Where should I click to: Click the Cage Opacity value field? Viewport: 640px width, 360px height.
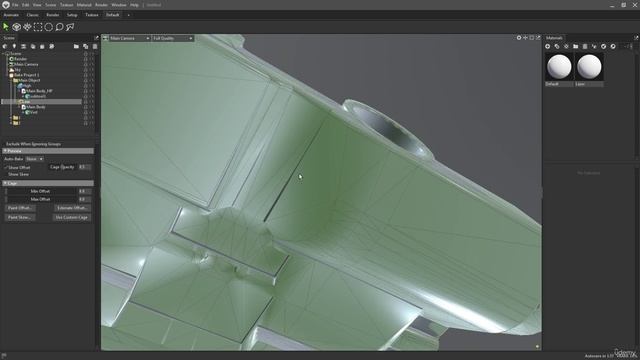(x=84, y=167)
